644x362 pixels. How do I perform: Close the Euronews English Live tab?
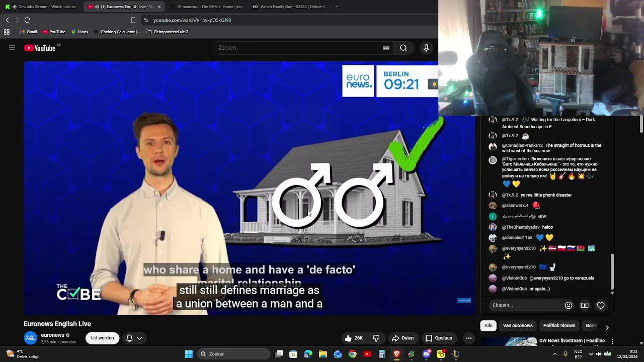[159, 7]
